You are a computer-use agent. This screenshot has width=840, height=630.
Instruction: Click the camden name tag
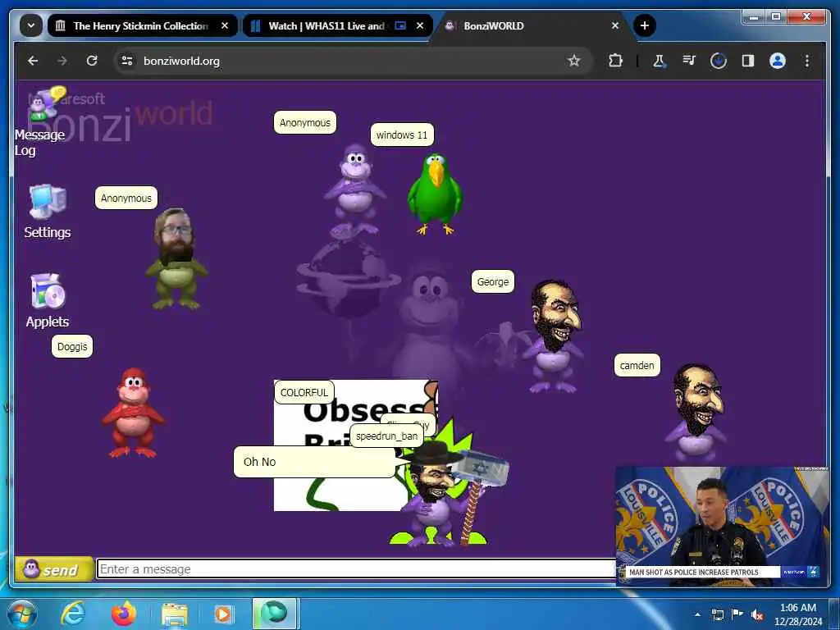(637, 365)
